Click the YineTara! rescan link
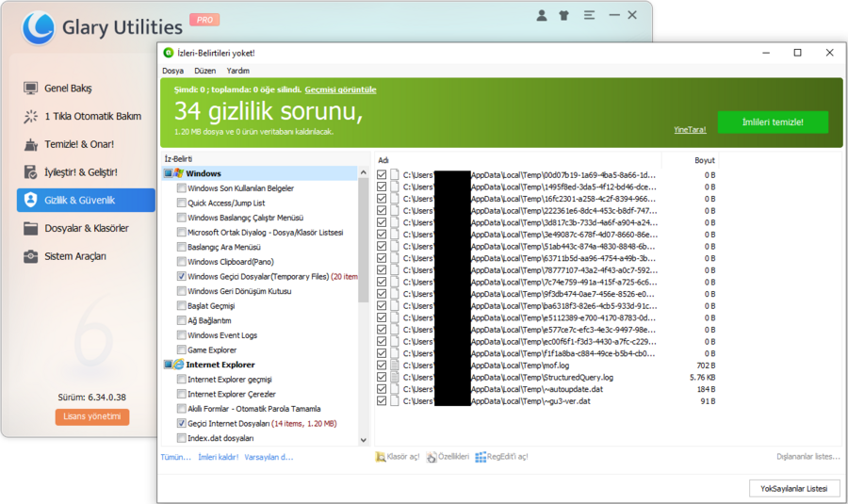 690,130
